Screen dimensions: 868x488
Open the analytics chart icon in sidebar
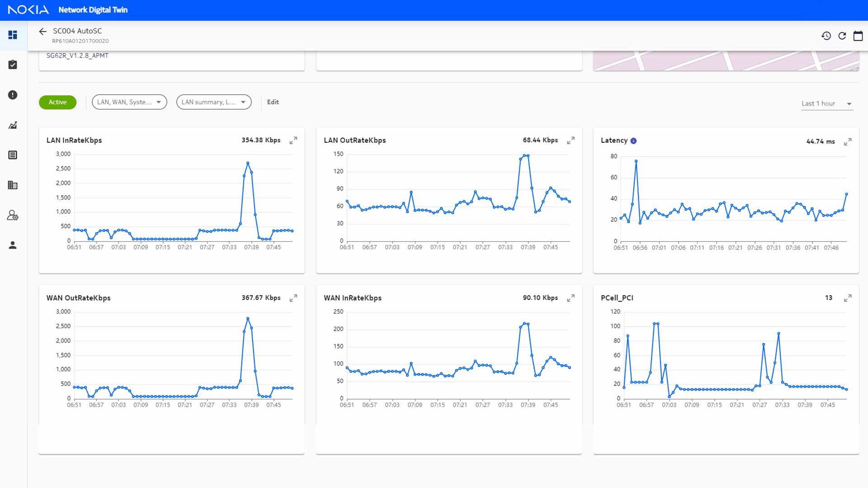pyautogui.click(x=13, y=125)
